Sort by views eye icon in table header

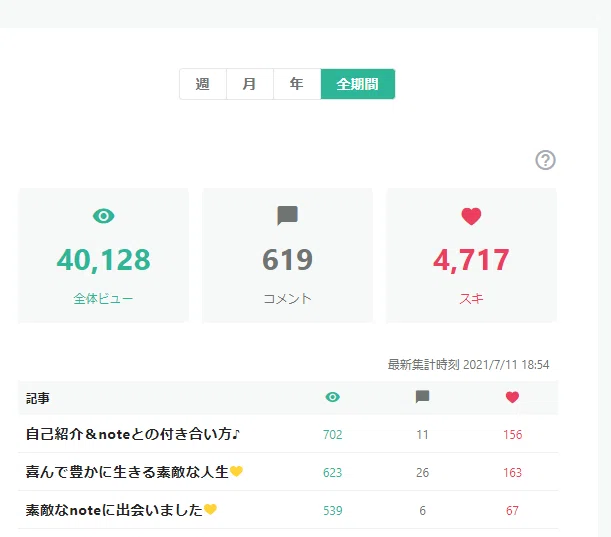[x=332, y=397]
